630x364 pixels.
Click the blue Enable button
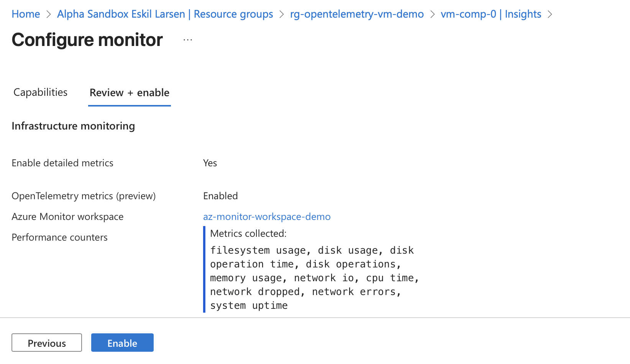tap(122, 343)
